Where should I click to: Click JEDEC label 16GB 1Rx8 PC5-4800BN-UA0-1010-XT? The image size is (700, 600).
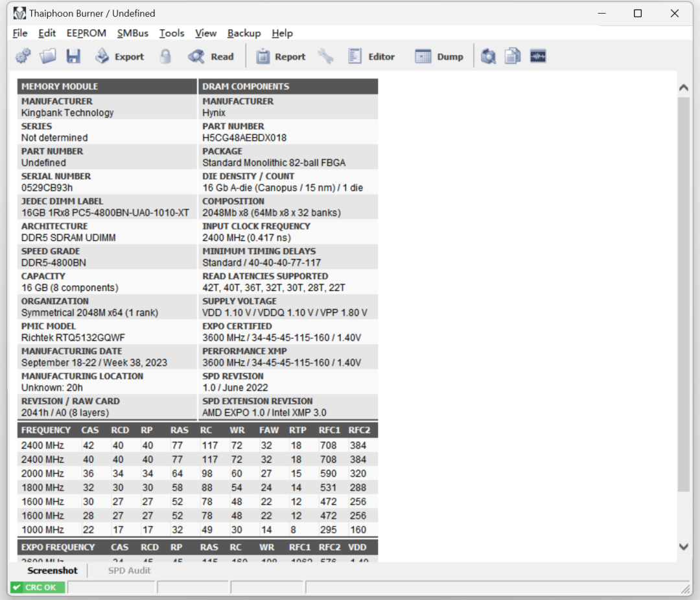point(106,213)
